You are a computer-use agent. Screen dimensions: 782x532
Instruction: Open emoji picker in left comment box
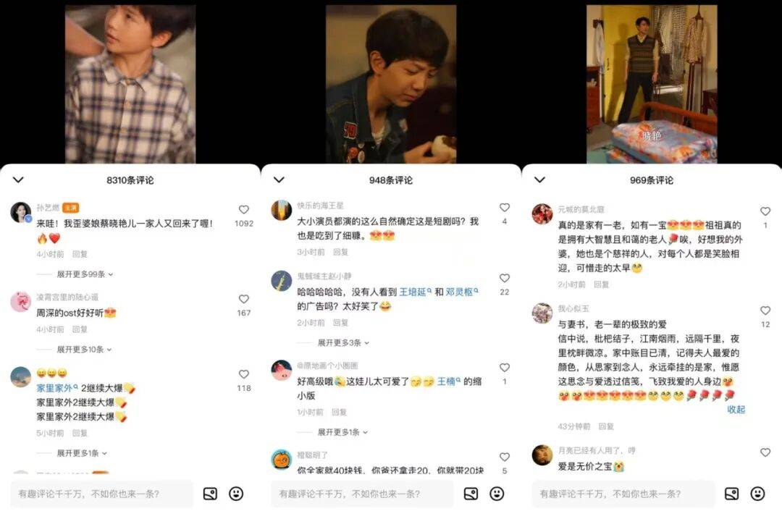coord(236,494)
